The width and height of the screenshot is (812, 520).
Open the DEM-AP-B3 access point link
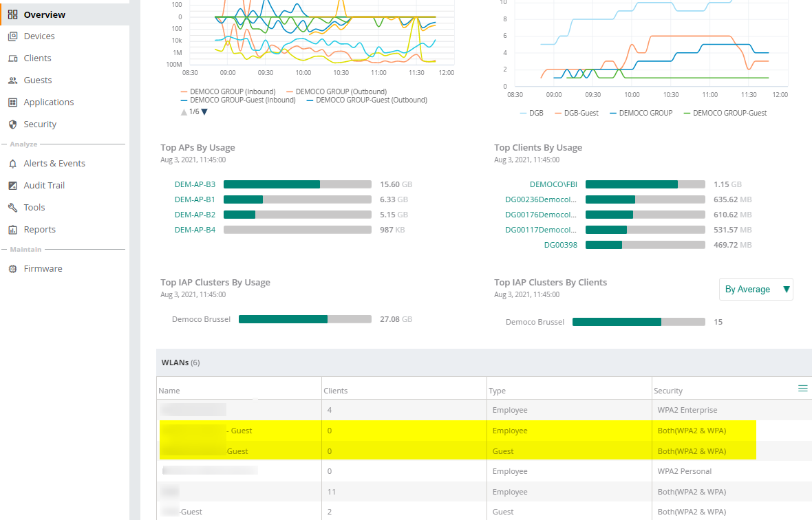click(195, 184)
